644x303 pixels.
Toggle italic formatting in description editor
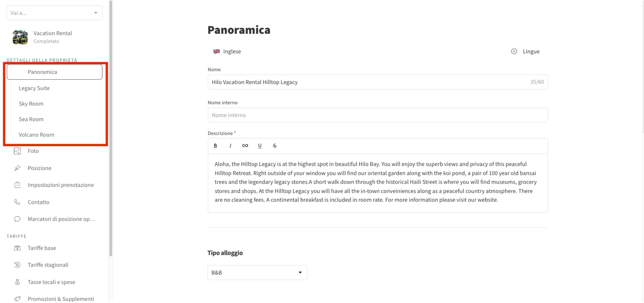(x=230, y=146)
